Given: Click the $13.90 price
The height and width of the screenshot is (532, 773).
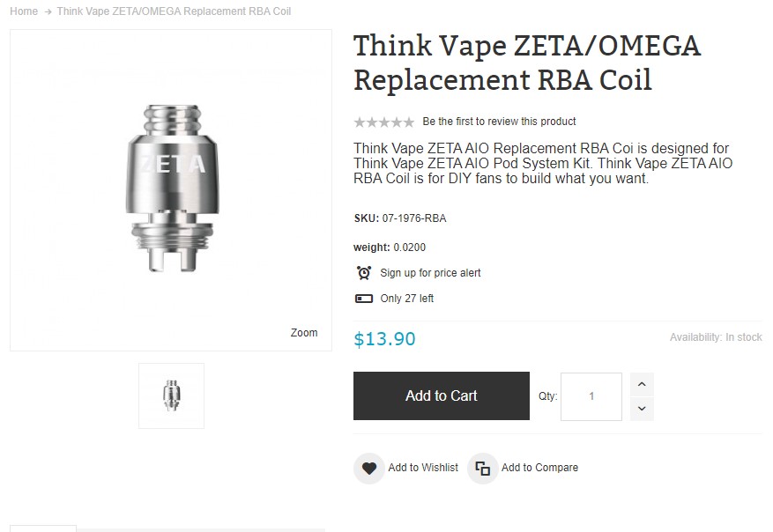Looking at the screenshot, I should [384, 339].
